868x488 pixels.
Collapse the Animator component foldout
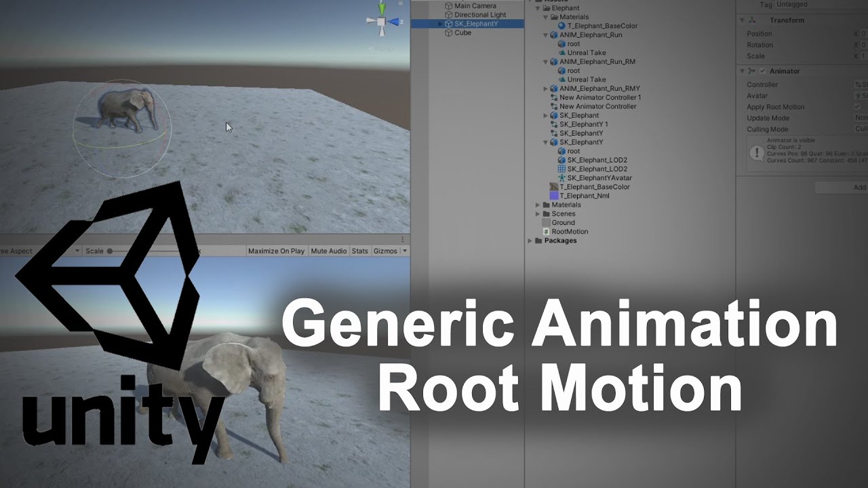click(x=742, y=71)
